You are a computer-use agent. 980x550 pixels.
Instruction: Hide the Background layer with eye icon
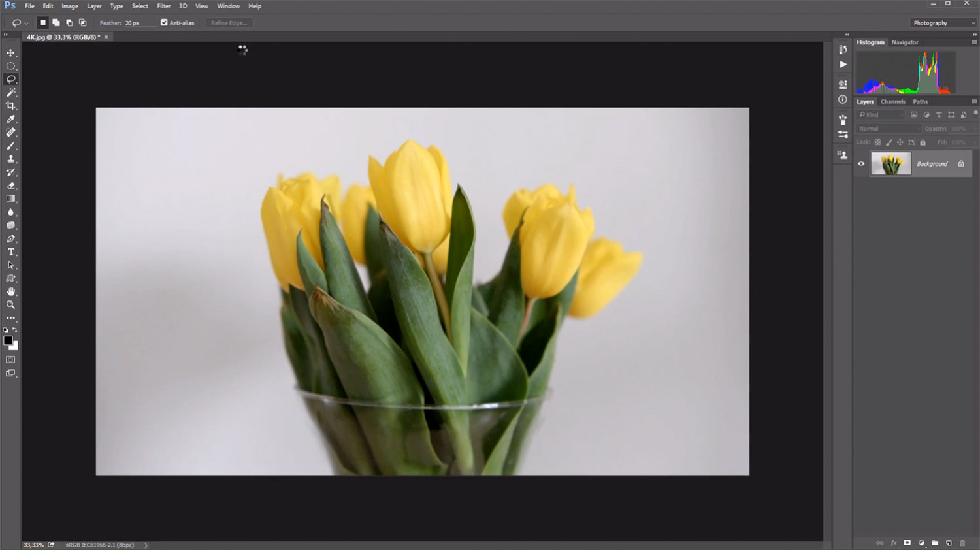[861, 164]
